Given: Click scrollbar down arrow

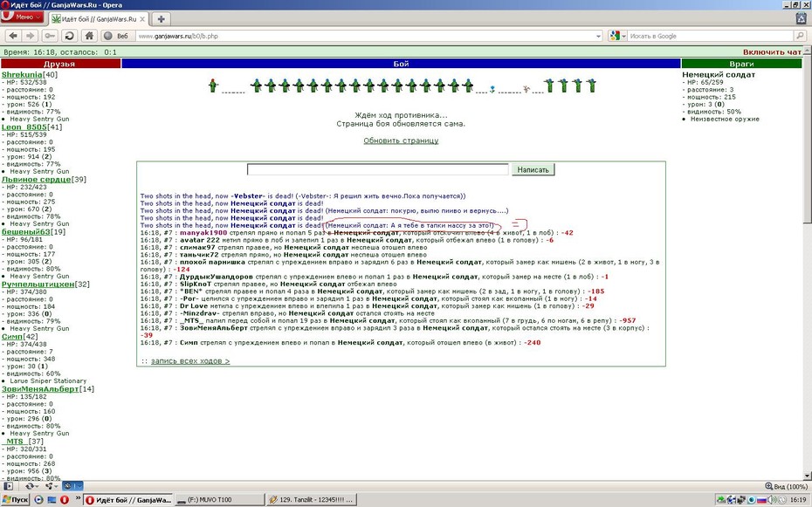Looking at the screenshot, I should [807, 476].
